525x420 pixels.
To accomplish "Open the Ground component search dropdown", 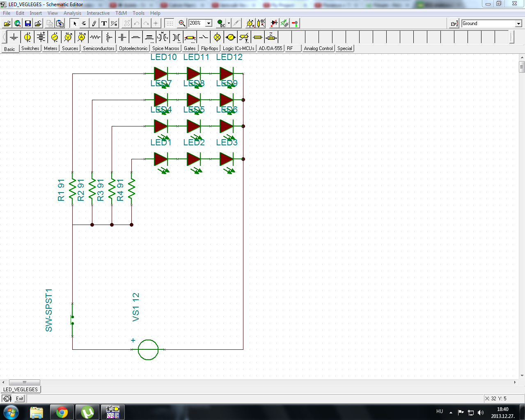I will [x=518, y=23].
